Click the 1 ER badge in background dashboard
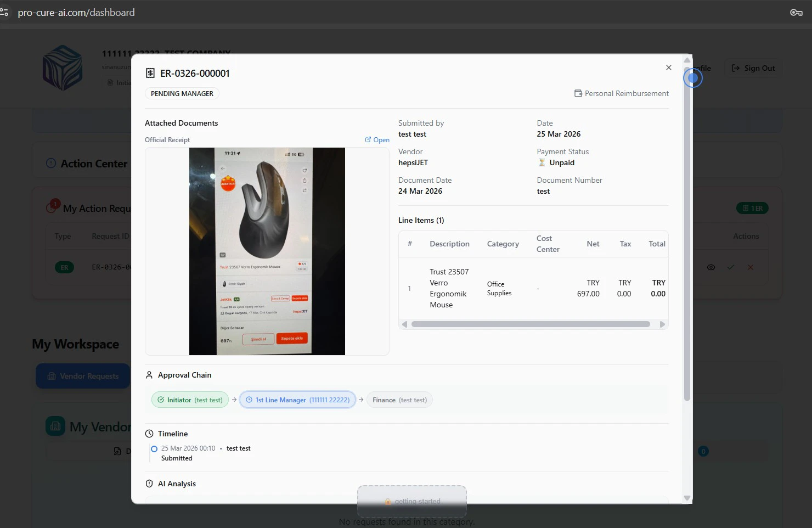 pos(752,208)
